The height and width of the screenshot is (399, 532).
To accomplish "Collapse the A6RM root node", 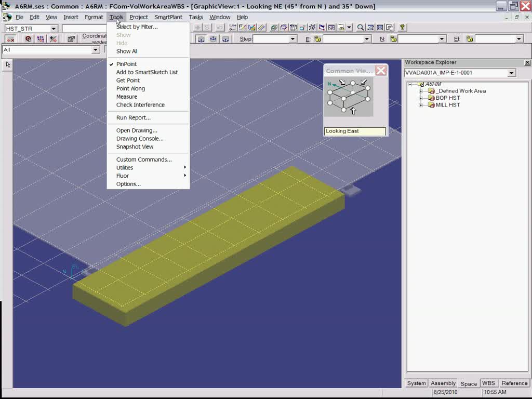I will [410, 84].
